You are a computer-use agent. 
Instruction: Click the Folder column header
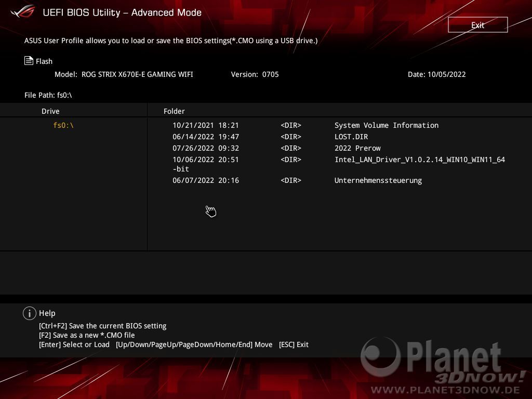(x=174, y=111)
